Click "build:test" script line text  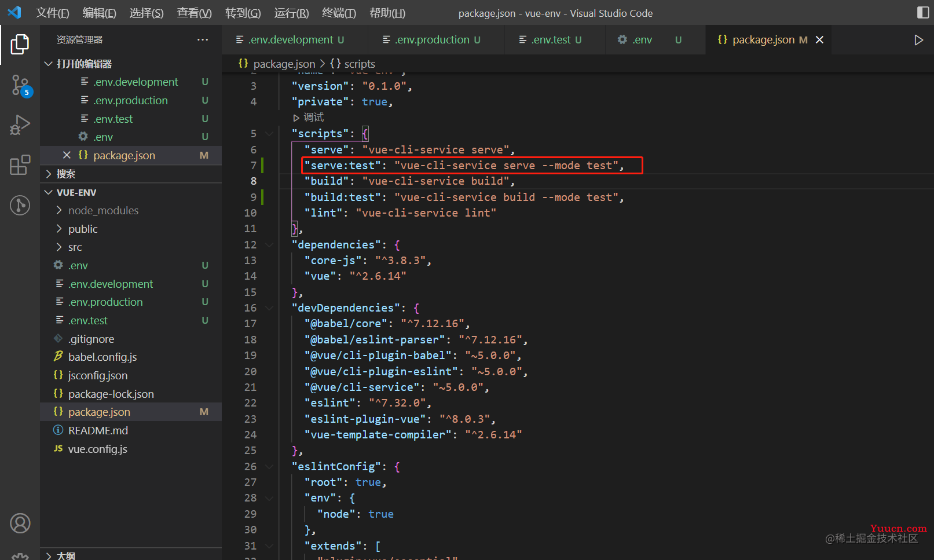[464, 197]
